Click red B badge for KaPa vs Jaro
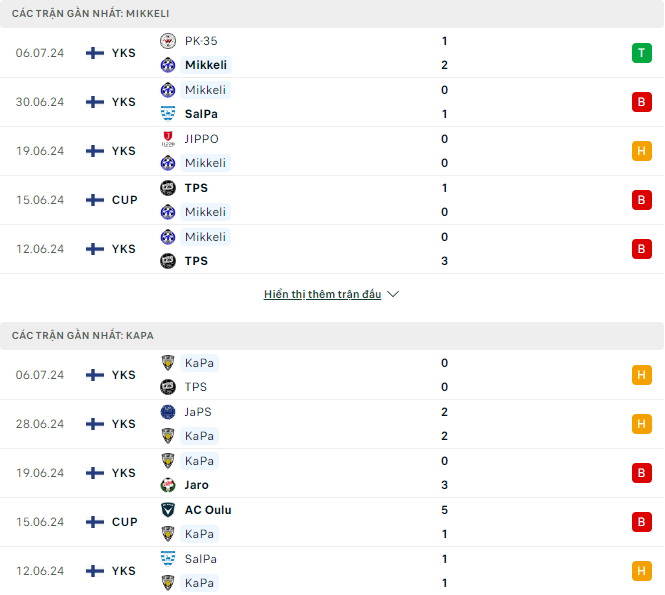This screenshot has width=665, height=595. tap(642, 473)
